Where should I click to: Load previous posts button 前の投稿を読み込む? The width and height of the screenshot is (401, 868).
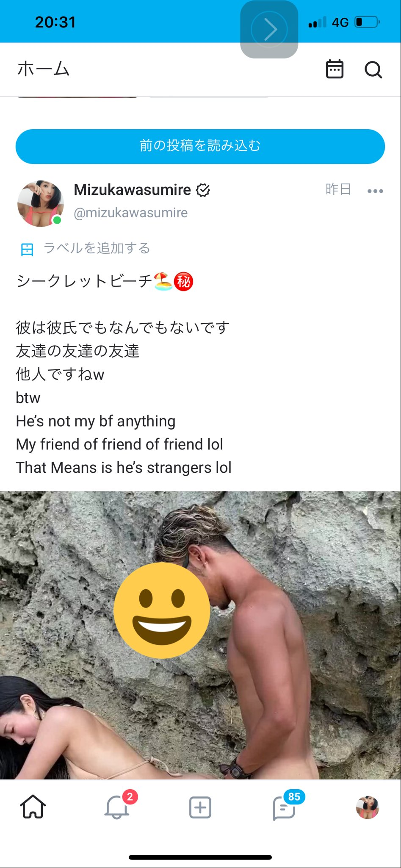tap(200, 146)
